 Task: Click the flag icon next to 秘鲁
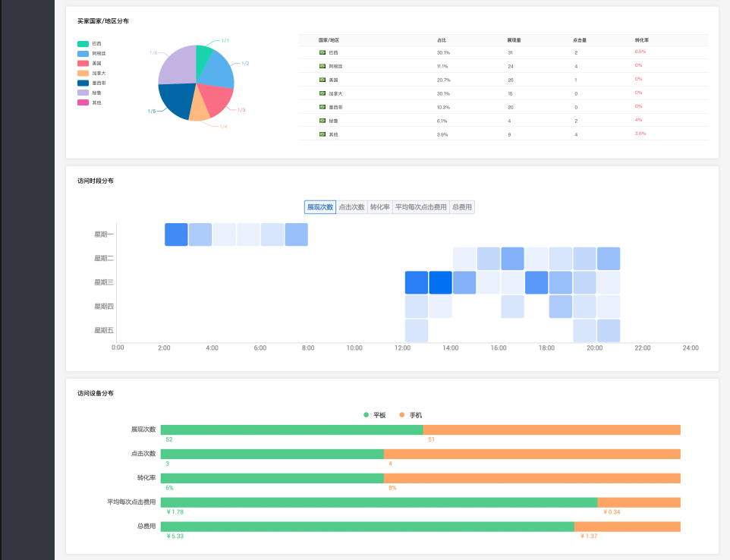pos(323,121)
